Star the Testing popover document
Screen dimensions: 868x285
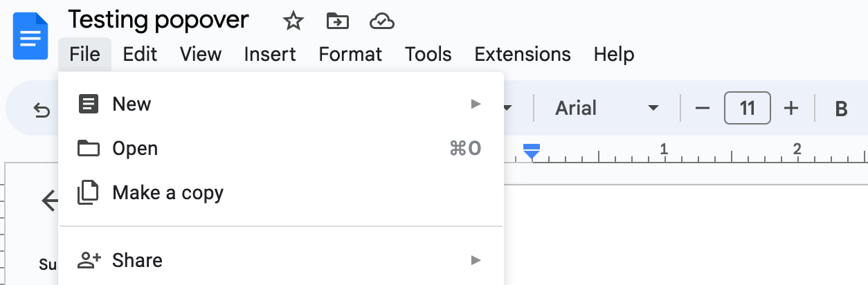(293, 21)
